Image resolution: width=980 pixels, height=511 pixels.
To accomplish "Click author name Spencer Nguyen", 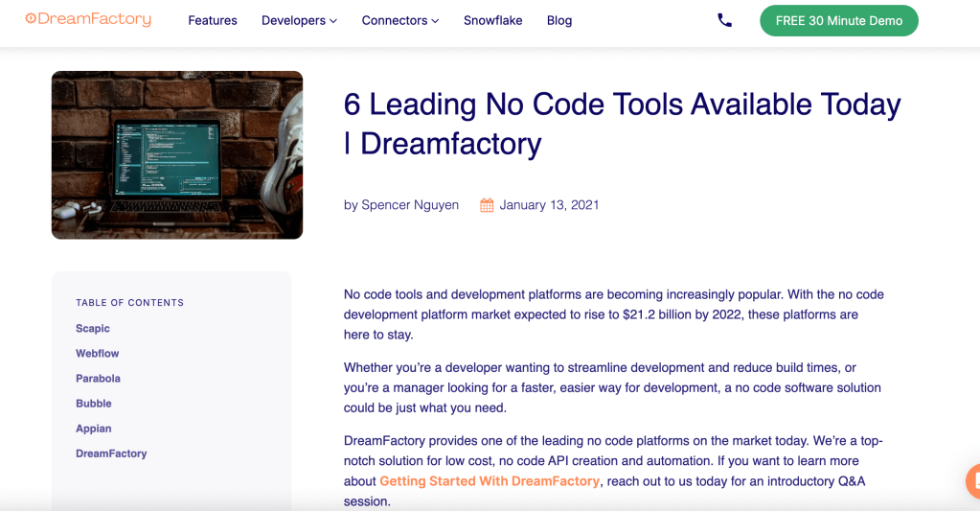I will coord(410,205).
